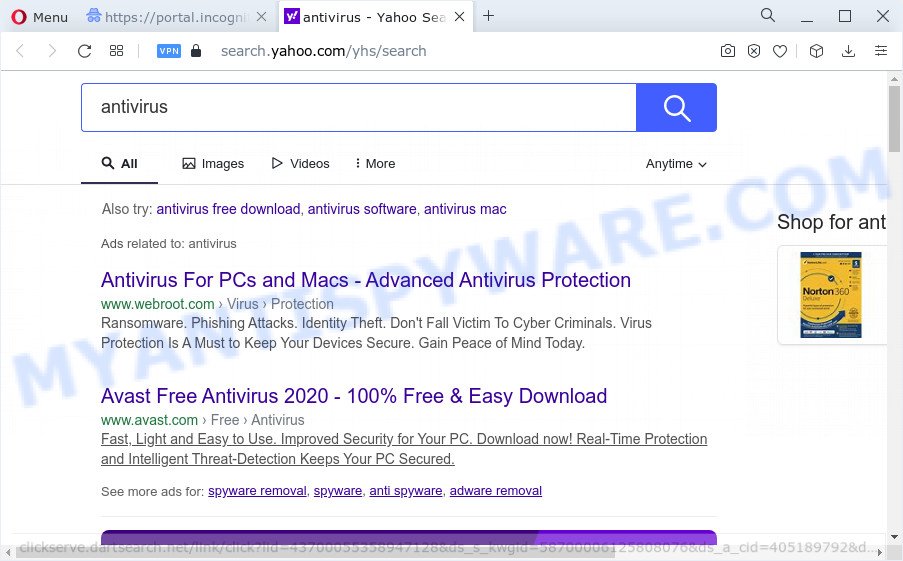See more ads for anti spyware
This screenshot has width=903, height=561.
tap(406, 491)
